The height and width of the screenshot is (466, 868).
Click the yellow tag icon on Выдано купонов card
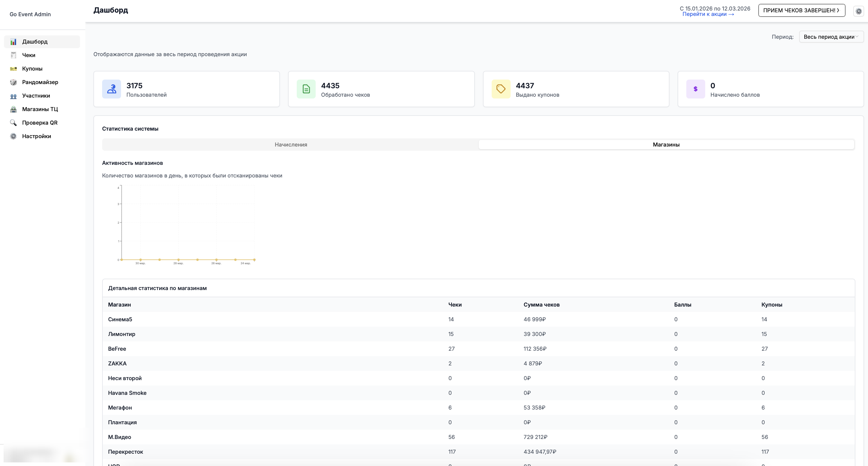pyautogui.click(x=501, y=89)
